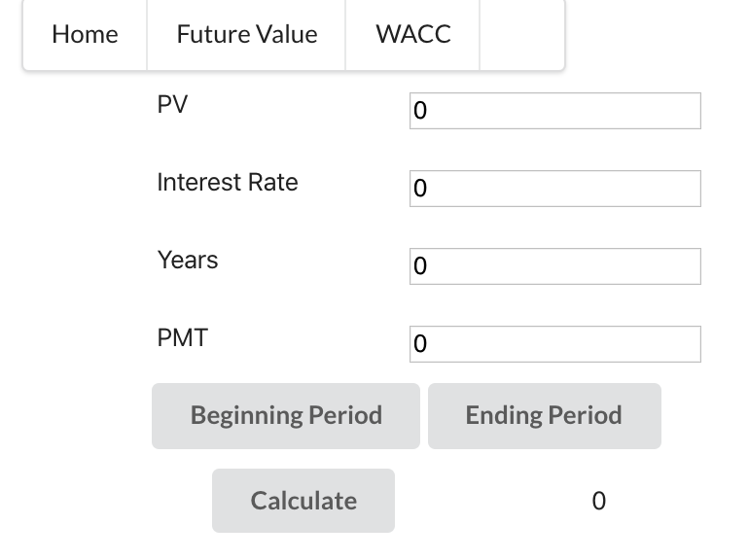Select the Years input field
Image resolution: width=749 pixels, height=560 pixels.
click(x=555, y=266)
